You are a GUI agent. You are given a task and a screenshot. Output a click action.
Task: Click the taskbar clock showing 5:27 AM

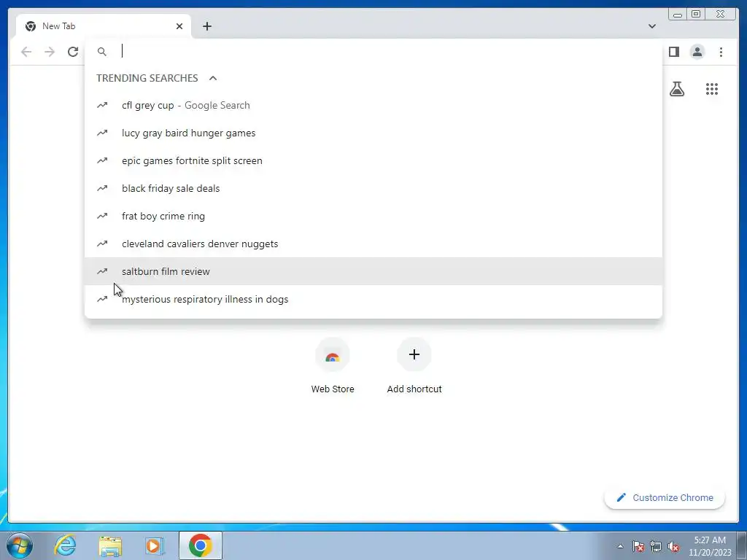pyautogui.click(x=710, y=546)
